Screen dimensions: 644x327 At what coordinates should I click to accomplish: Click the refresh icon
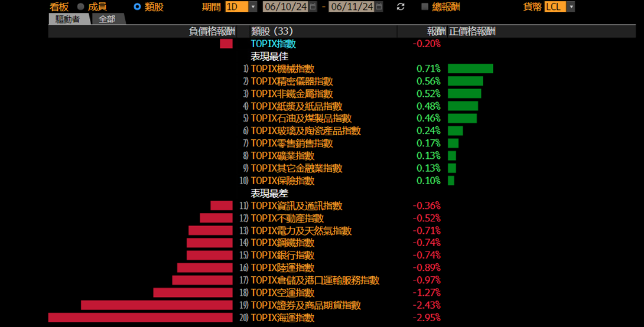401,6
